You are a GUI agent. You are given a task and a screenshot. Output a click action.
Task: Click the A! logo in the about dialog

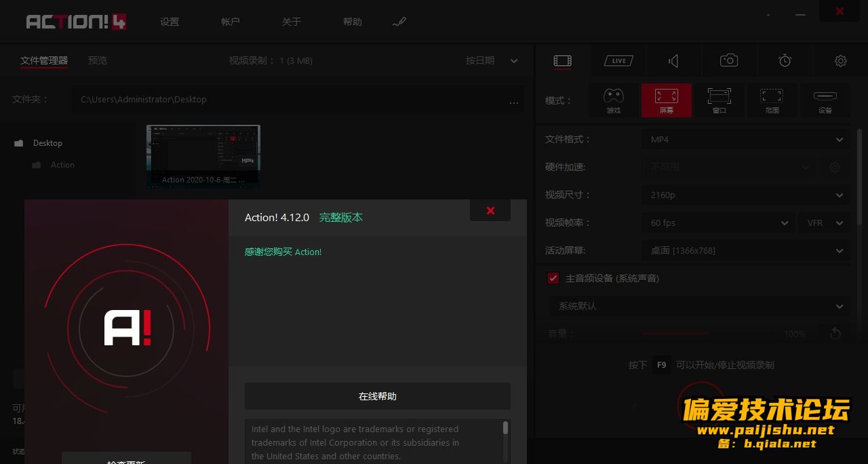(127, 328)
